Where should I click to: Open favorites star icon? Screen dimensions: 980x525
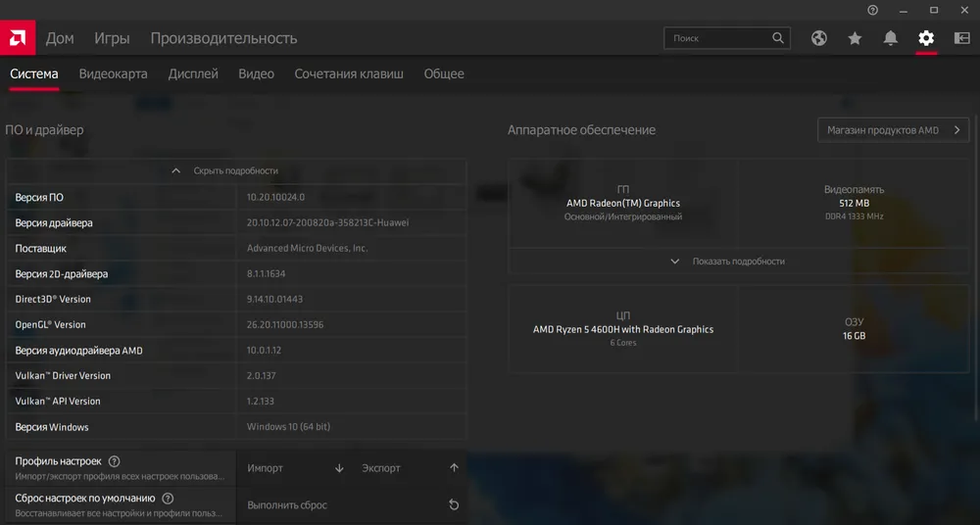click(855, 38)
